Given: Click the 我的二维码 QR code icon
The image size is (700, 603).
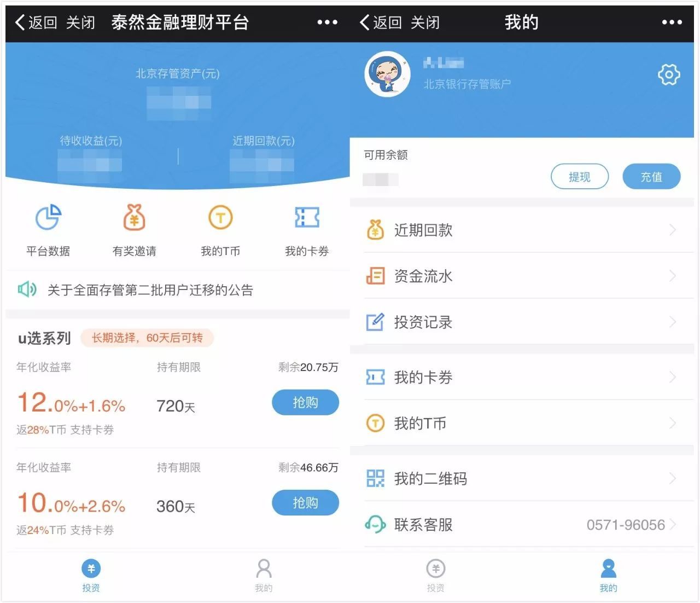Looking at the screenshot, I should click(x=376, y=478).
